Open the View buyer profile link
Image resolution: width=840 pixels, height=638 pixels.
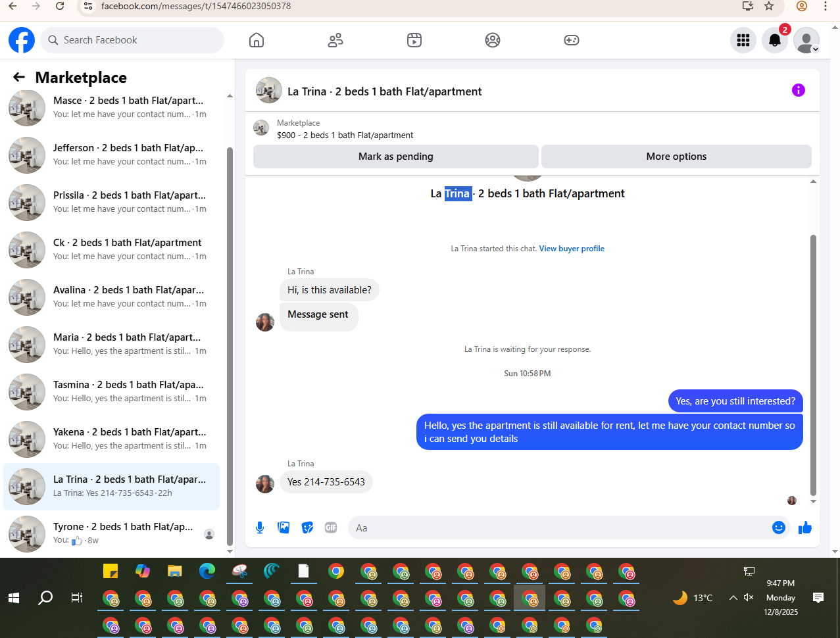click(572, 249)
